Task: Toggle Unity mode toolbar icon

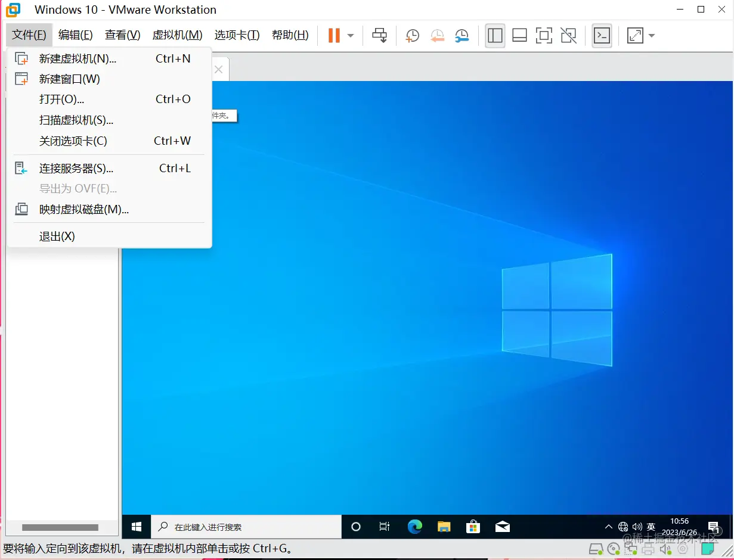Action: [568, 36]
